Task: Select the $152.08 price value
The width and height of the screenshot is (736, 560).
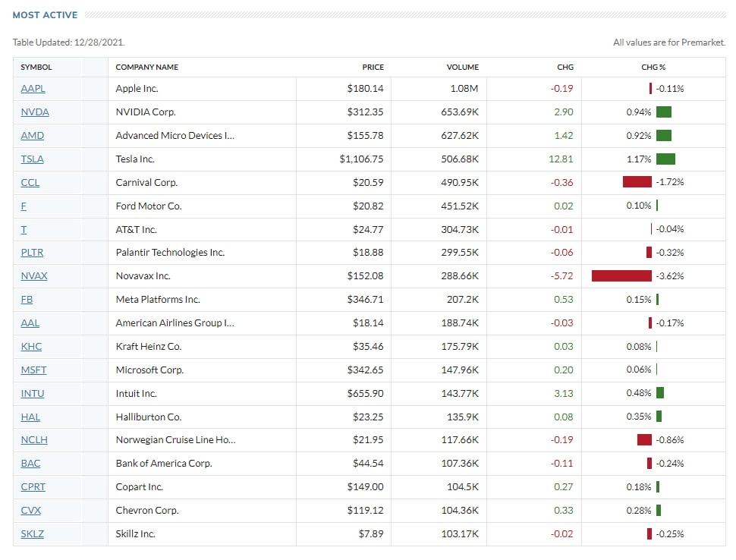Action: coord(365,275)
